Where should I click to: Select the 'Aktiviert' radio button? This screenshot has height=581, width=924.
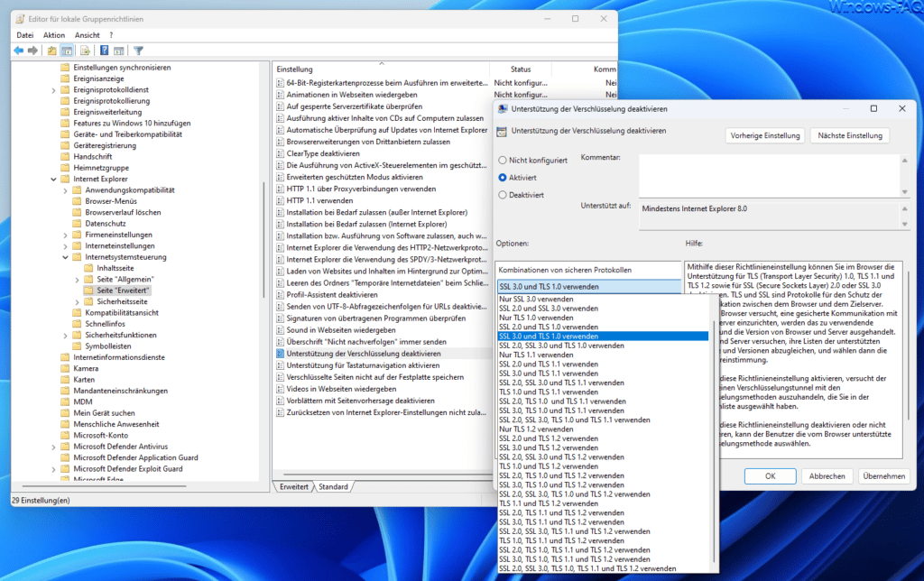pos(503,178)
